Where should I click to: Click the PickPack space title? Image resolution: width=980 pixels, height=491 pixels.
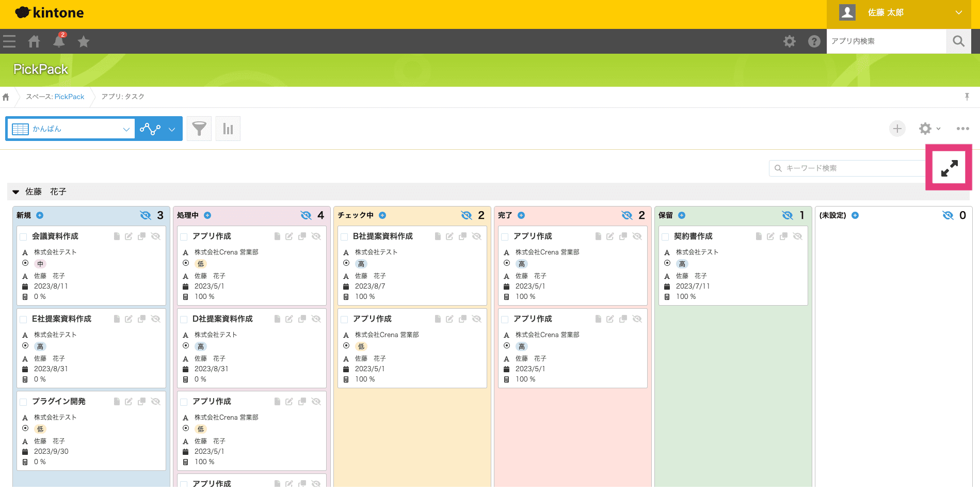(x=41, y=69)
